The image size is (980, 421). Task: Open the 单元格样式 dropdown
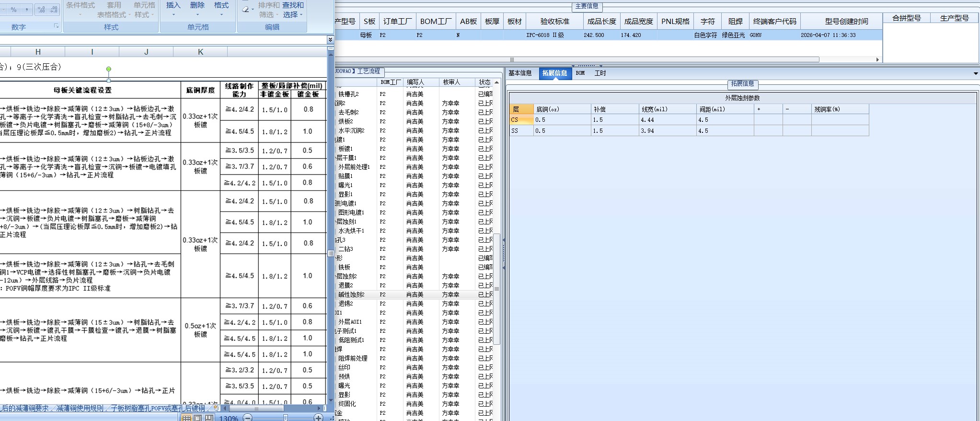pos(144,10)
